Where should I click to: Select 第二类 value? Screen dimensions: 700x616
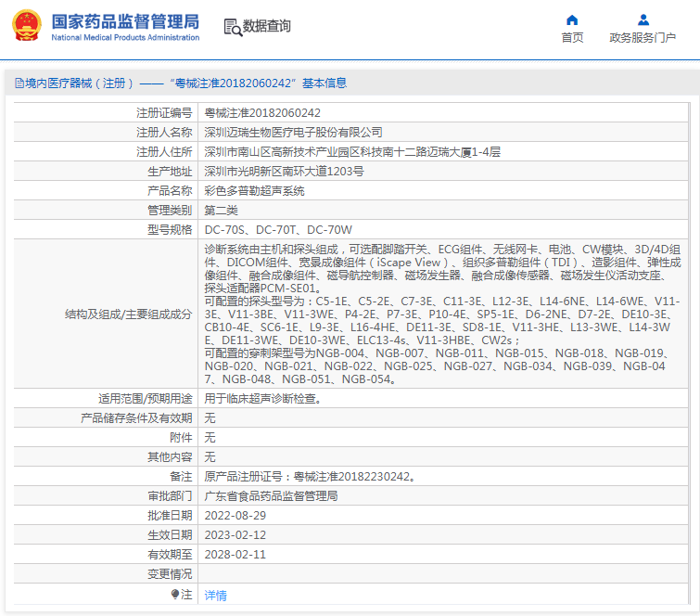221,210
